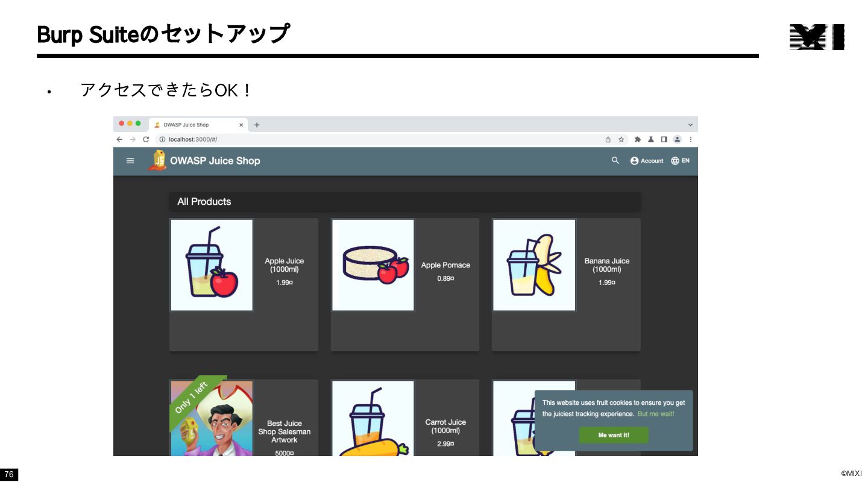Click the Apple Pomace product name
868x488 pixels.
point(445,265)
